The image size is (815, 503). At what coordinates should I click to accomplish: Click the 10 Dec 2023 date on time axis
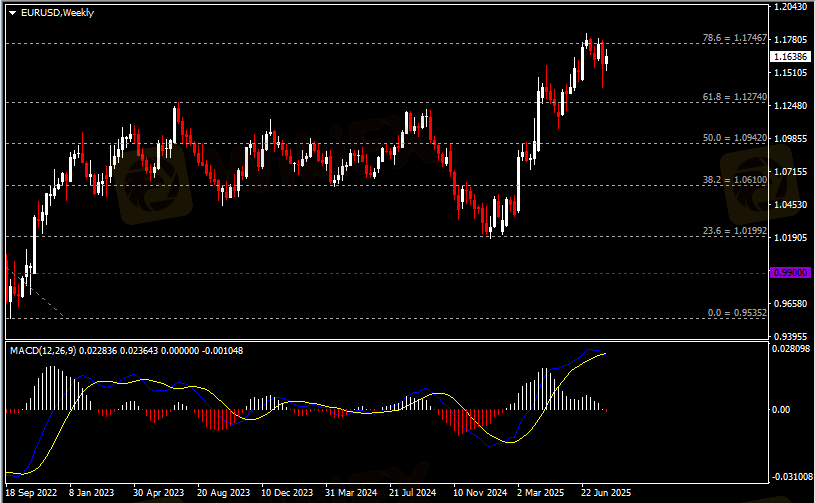point(287,493)
